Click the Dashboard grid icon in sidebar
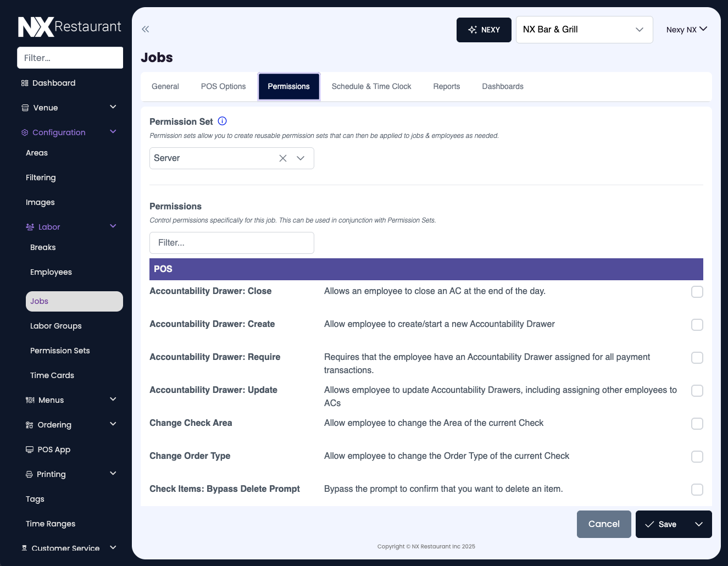This screenshot has height=566, width=728. pos(25,83)
